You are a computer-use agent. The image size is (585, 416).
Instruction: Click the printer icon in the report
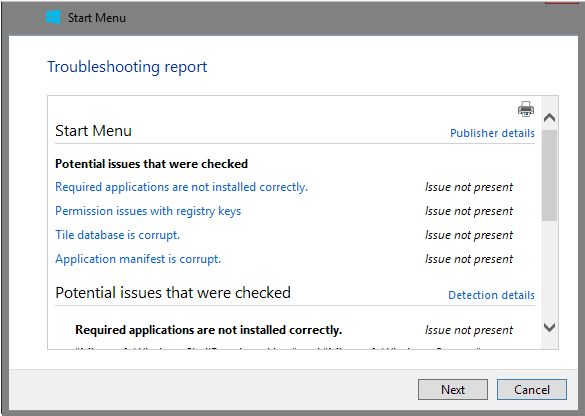click(x=526, y=109)
